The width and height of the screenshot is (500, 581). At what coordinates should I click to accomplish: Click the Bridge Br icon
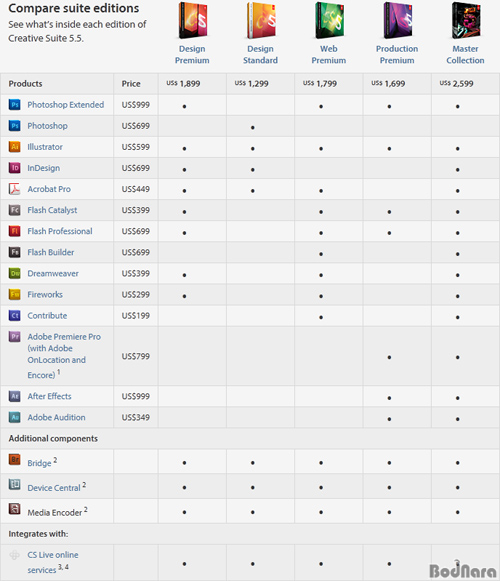14,459
